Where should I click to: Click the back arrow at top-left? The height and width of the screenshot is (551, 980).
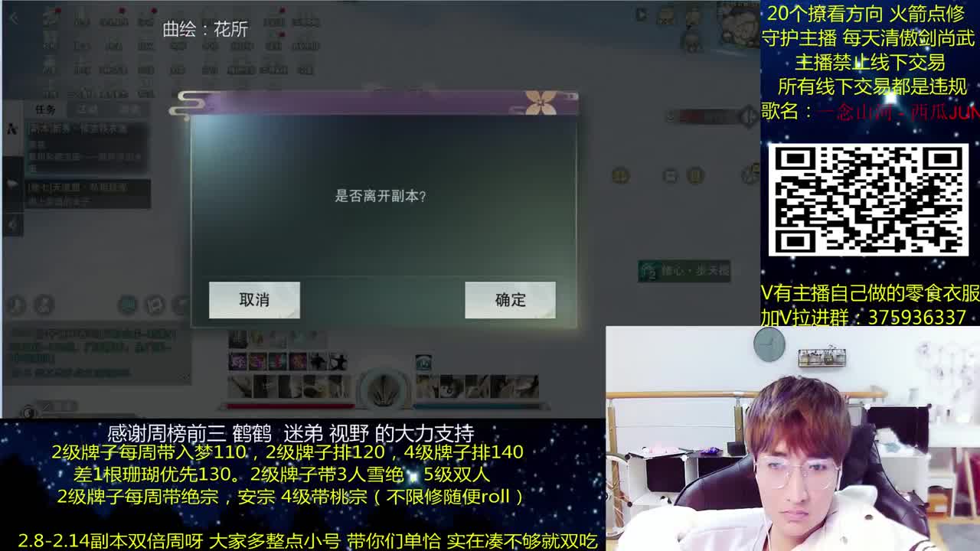coord(14,18)
